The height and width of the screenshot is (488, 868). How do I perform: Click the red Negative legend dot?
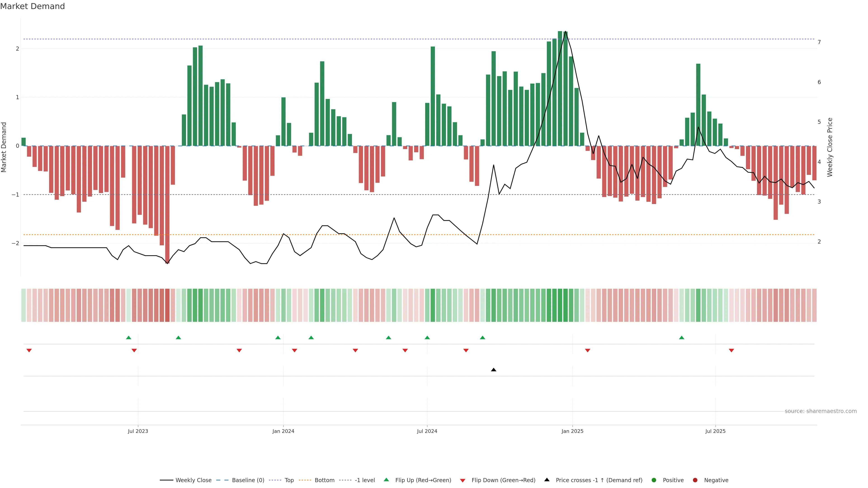point(695,480)
